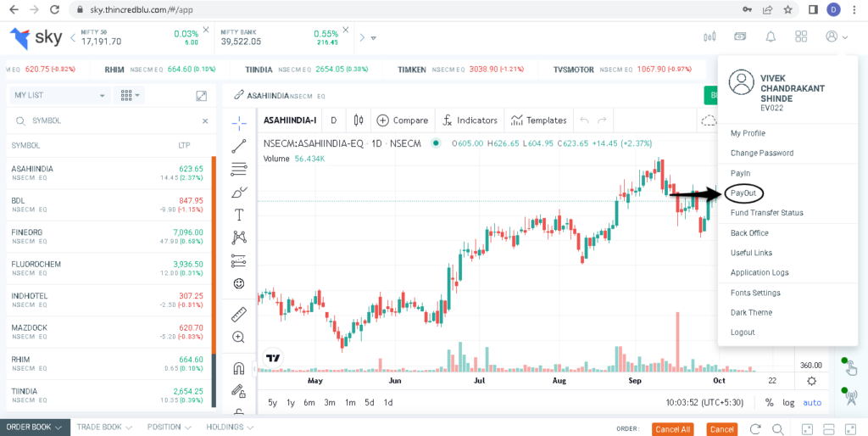Open the funds wallet icon in header
This screenshot has height=436, width=868.
(740, 36)
